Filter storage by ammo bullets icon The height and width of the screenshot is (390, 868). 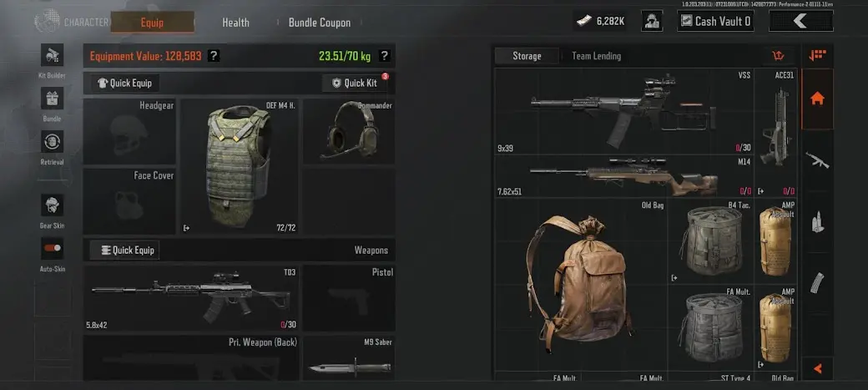[x=817, y=222]
